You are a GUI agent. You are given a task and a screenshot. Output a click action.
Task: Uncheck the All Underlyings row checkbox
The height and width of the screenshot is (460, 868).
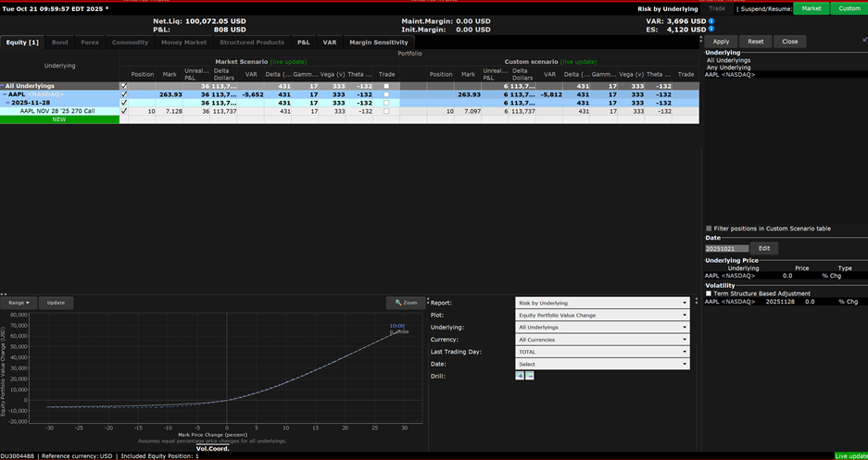[x=124, y=86]
